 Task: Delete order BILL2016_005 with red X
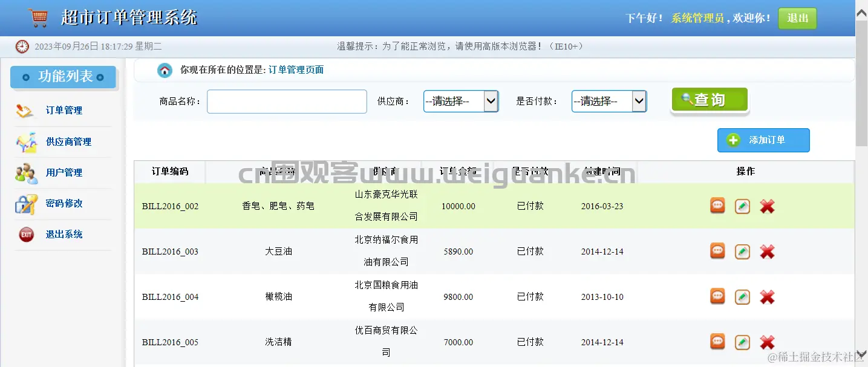767,342
